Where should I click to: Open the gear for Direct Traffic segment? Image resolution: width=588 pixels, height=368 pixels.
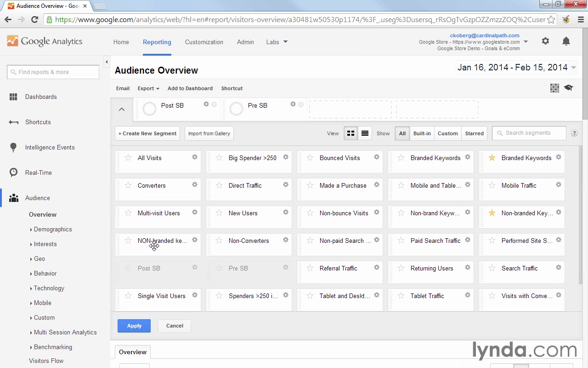point(286,184)
